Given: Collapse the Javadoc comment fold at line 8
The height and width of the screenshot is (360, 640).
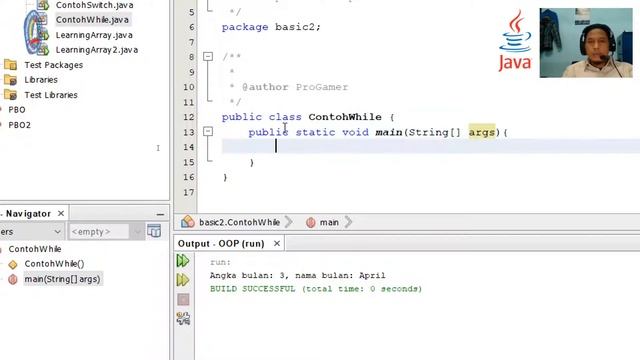Looking at the screenshot, I should click(x=208, y=56).
